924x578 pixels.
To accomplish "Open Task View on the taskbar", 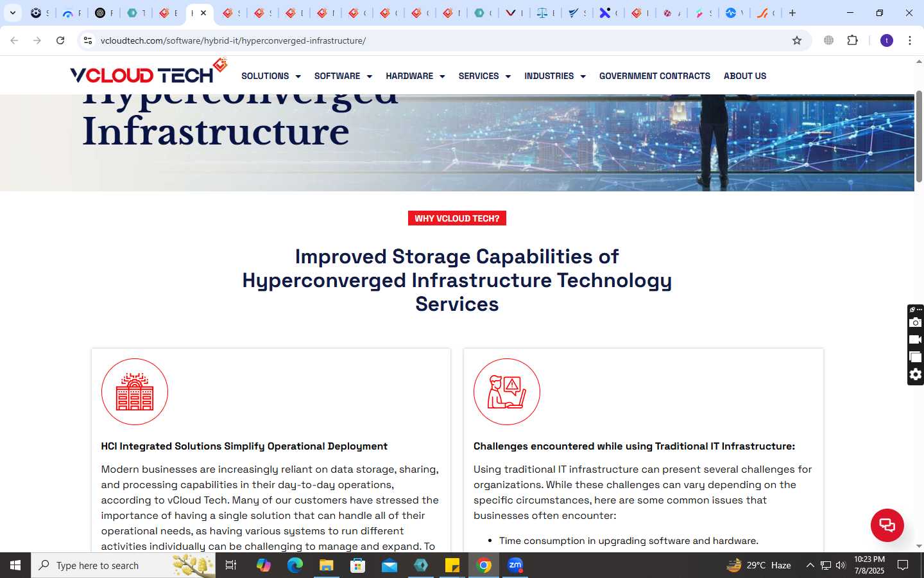I will [x=231, y=565].
